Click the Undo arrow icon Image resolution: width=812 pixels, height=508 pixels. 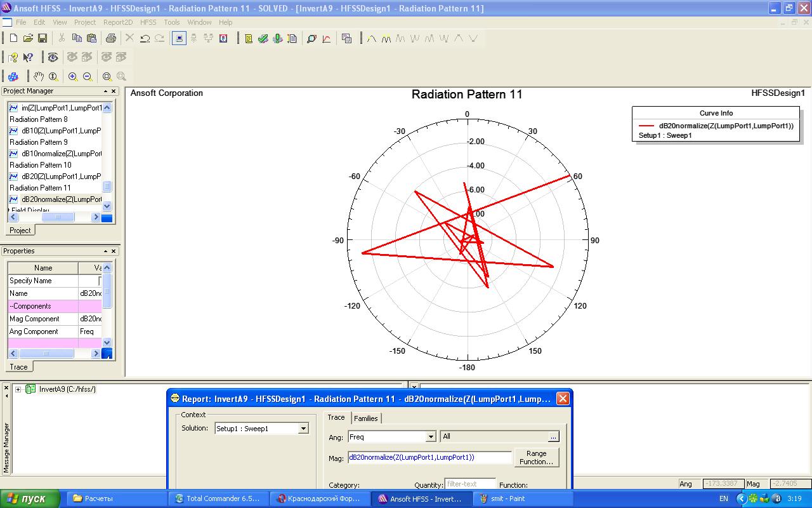(x=145, y=39)
